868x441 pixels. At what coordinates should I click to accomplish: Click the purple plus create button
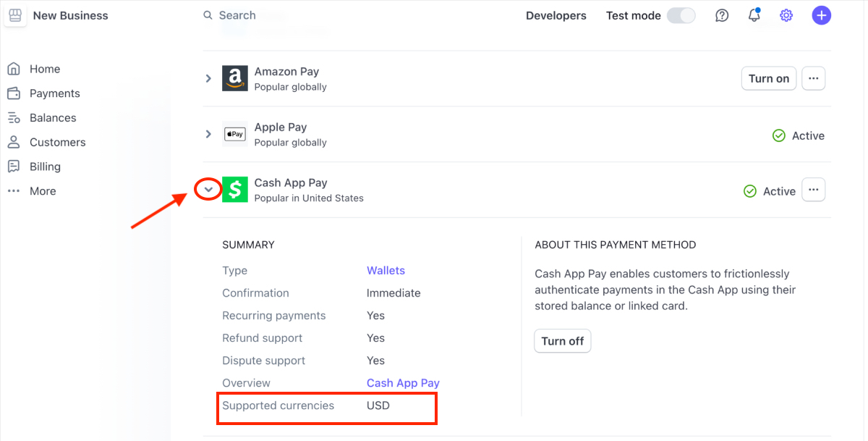coord(821,15)
